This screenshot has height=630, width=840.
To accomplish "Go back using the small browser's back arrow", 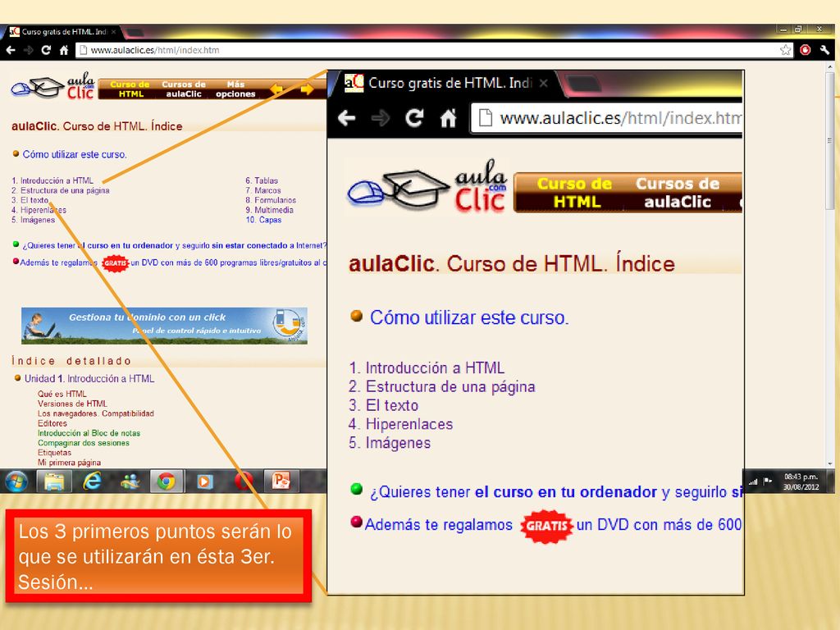I will click(11, 50).
